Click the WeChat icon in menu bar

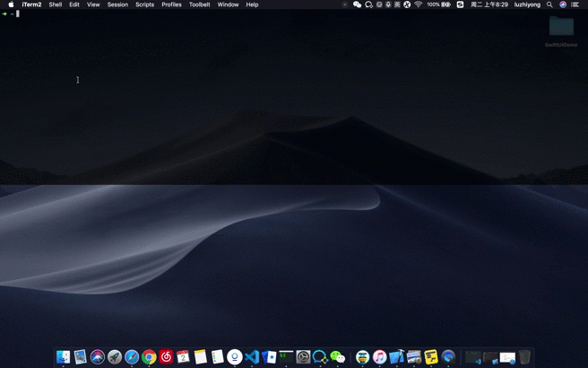click(x=357, y=4)
